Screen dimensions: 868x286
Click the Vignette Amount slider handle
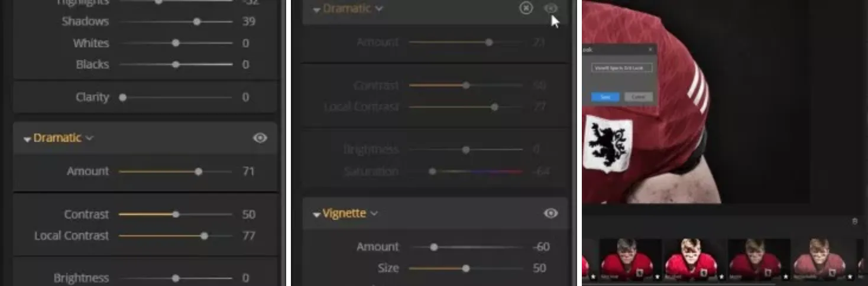point(433,247)
